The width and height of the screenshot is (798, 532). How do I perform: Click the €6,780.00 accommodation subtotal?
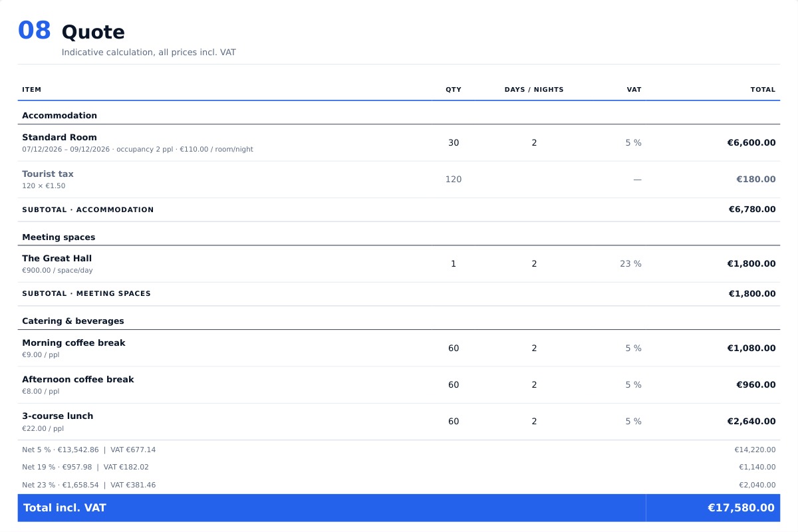point(752,209)
